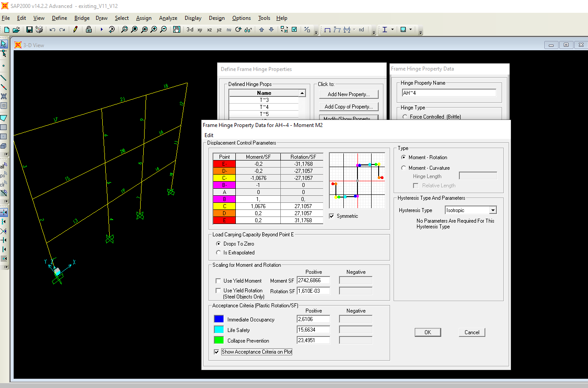588x388 pixels.
Task: Click the Life Safety cyan swatch
Action: tap(219, 330)
